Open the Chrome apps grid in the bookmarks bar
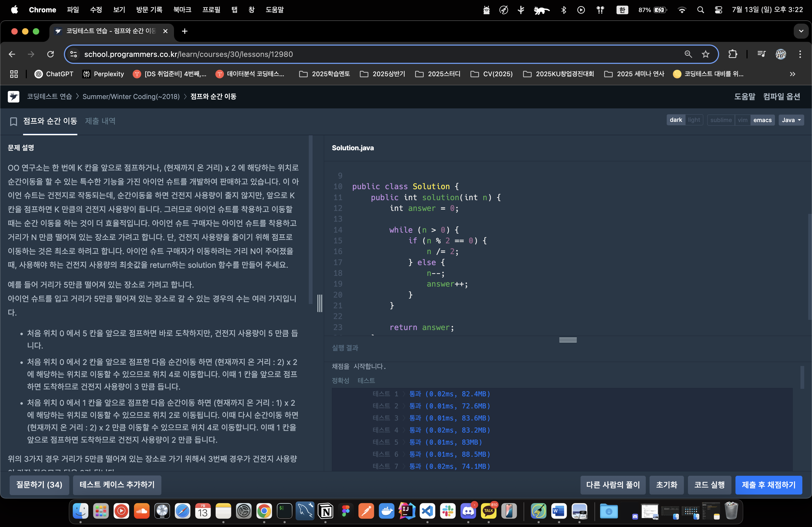Viewport: 812px width, 527px height. click(14, 74)
